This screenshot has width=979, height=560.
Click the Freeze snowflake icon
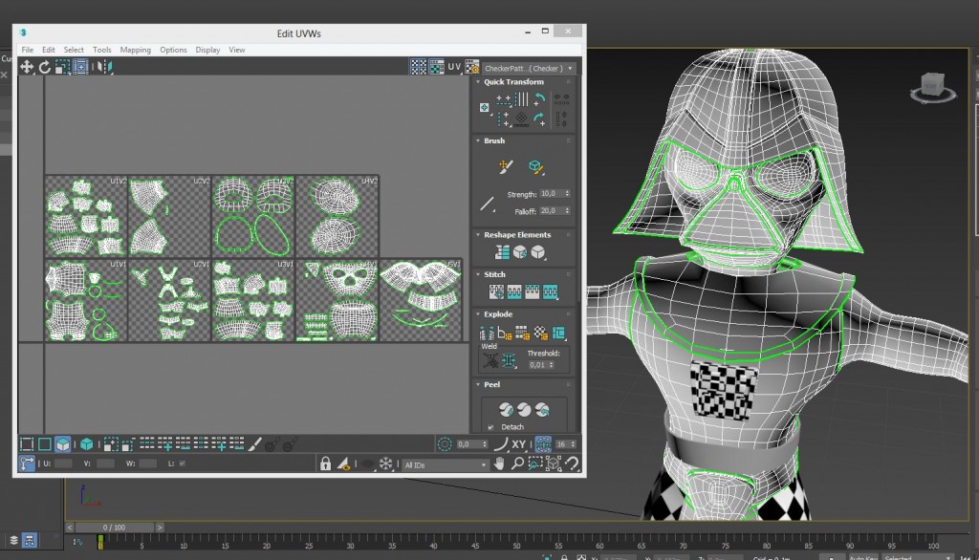click(386, 464)
